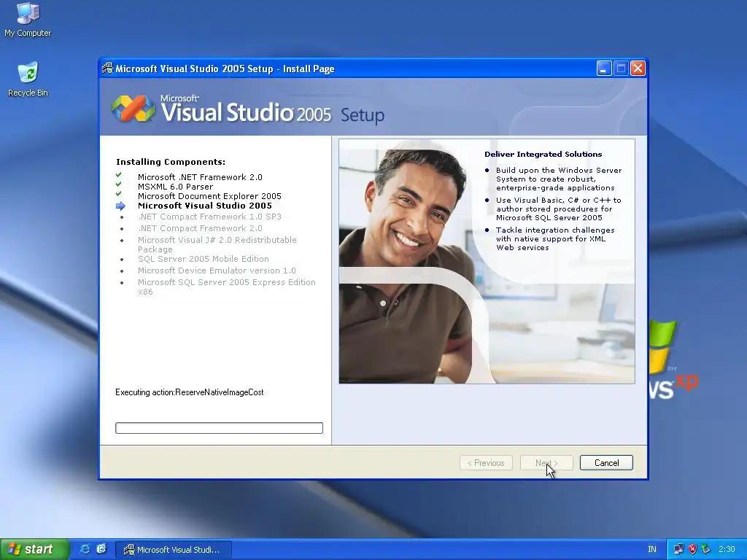Close the Visual Studio 2005 Setup window
This screenshot has width=747, height=560.
[638, 69]
